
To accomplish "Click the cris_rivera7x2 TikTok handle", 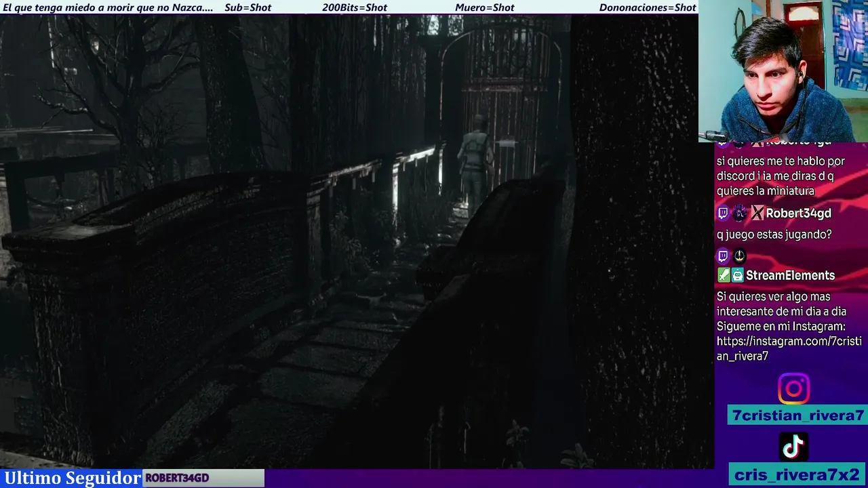I will pyautogui.click(x=797, y=474).
